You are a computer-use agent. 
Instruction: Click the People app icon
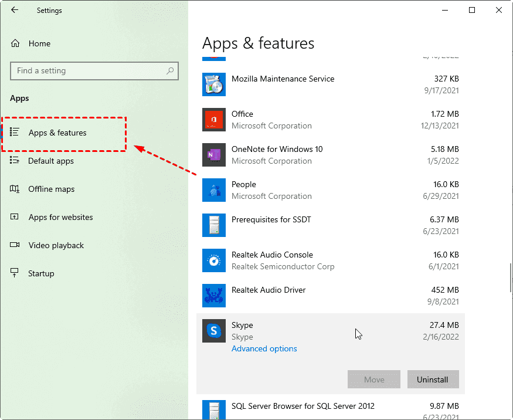tap(214, 190)
